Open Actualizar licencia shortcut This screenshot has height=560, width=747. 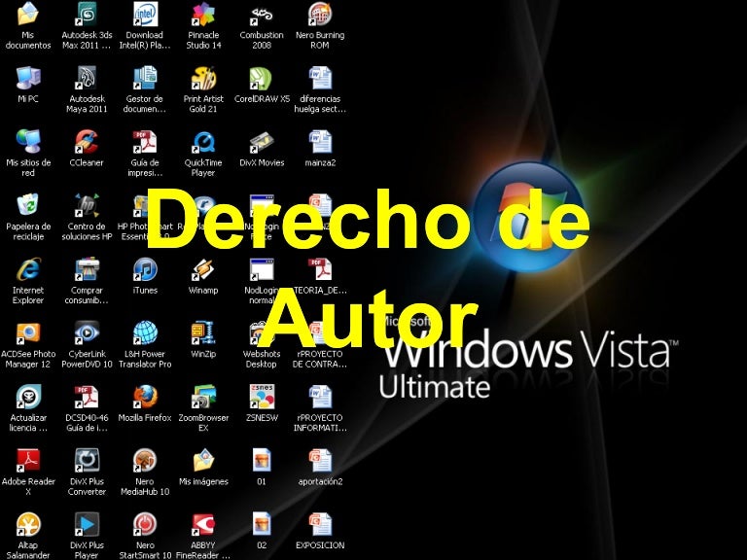coord(28,397)
